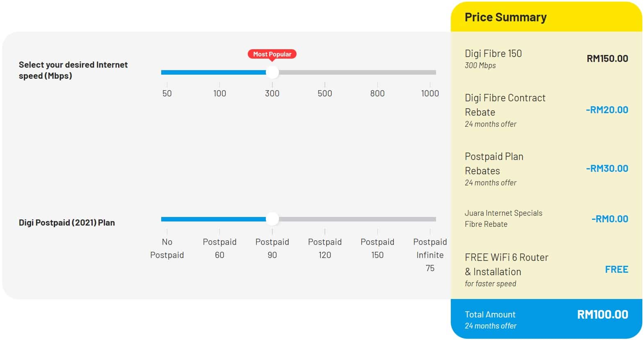The height and width of the screenshot is (340, 644).
Task: Click the Most Popular red badge
Action: click(x=272, y=54)
